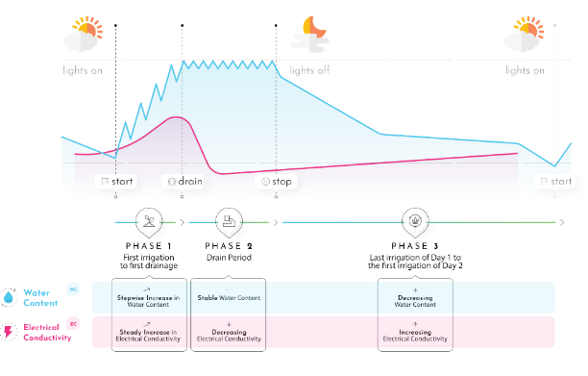Image resolution: width=588 pixels, height=376 pixels.
Task: Click the chevron arrow after Phase 2
Action: [x=276, y=222]
